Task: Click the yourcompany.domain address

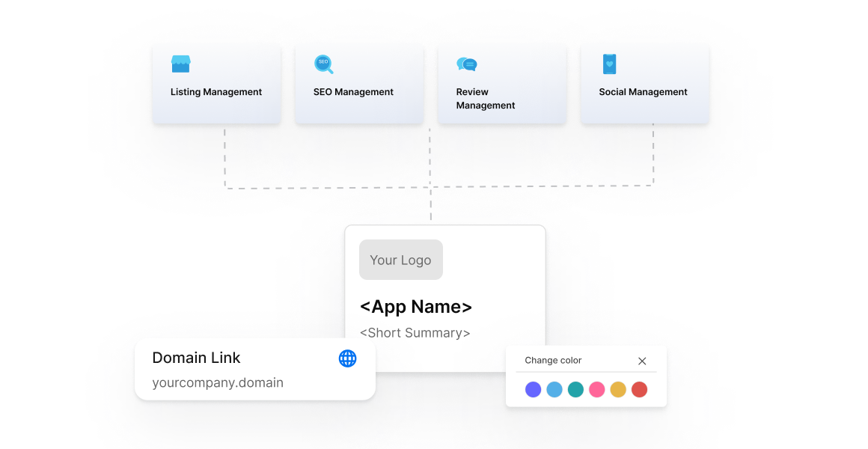Action: (218, 382)
